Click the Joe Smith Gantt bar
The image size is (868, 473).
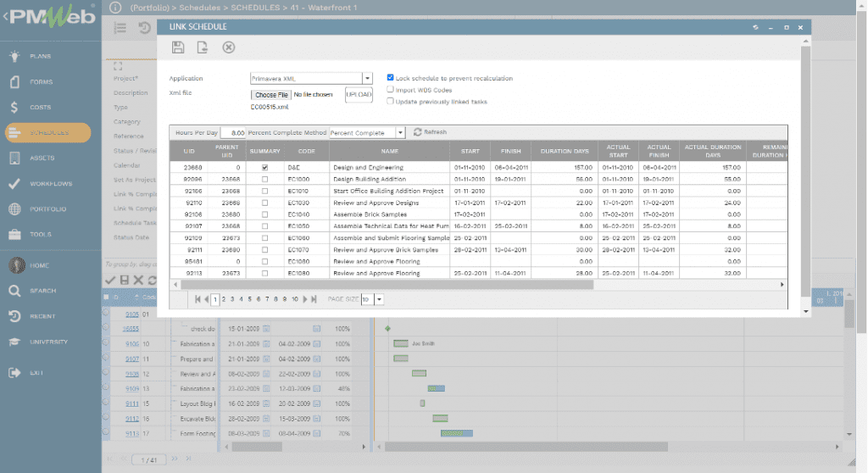(401, 343)
